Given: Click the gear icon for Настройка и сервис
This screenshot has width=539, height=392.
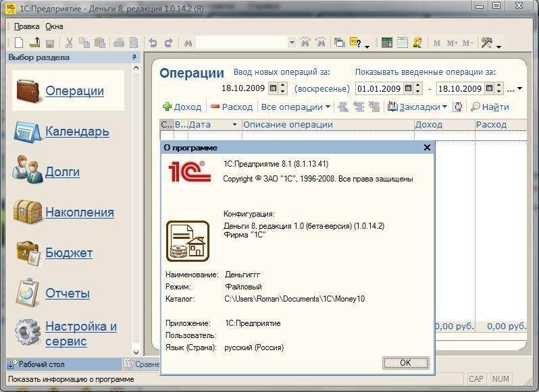Looking at the screenshot, I should (28, 331).
